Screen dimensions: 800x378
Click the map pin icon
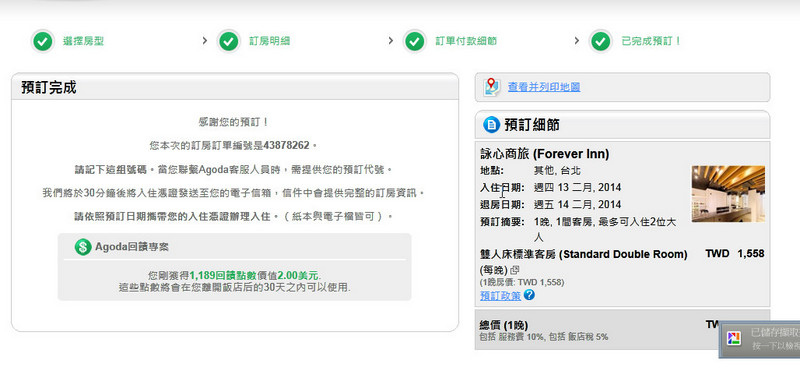click(x=491, y=87)
